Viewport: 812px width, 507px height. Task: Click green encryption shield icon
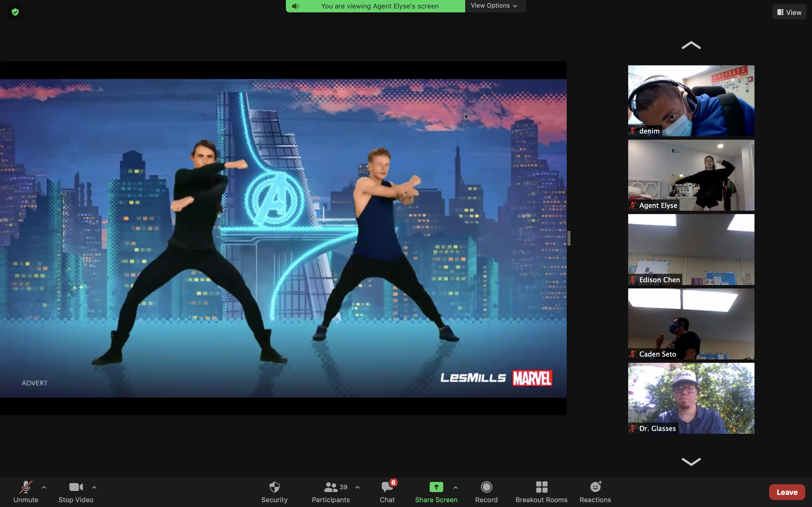point(15,12)
